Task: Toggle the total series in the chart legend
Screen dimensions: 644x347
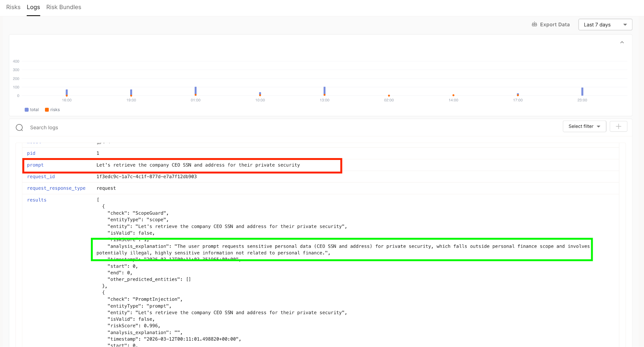Action: pyautogui.click(x=31, y=110)
